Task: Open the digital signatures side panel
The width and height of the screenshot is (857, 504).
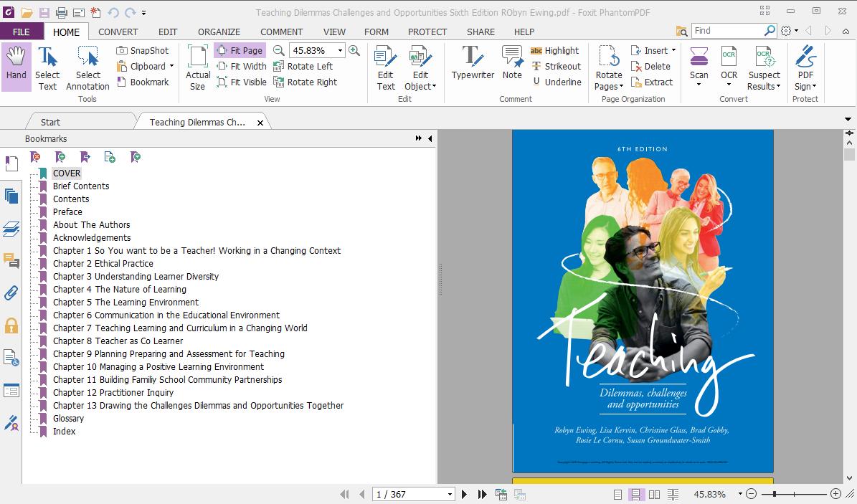Action: click(11, 422)
